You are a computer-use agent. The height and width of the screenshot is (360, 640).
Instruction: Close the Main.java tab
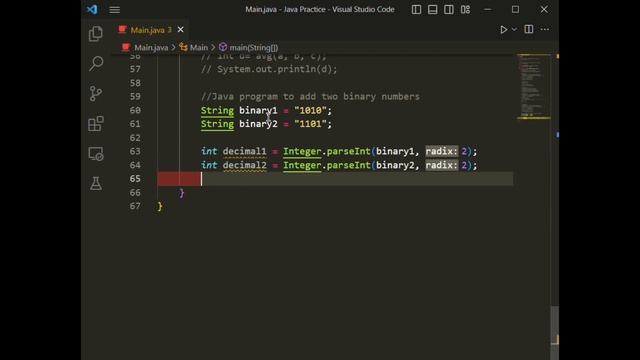180,30
